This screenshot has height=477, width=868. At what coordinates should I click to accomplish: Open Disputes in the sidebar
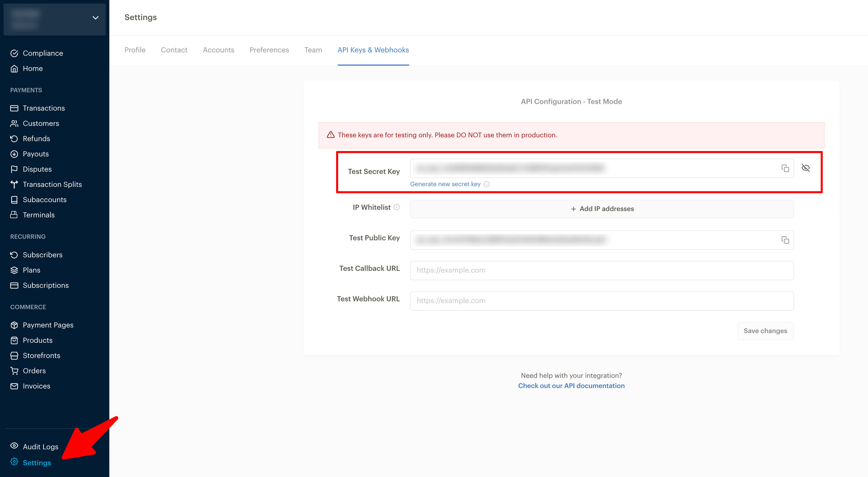tap(37, 169)
